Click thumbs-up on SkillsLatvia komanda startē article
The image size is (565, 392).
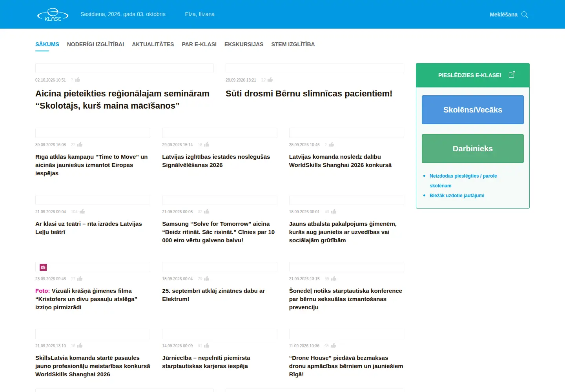click(x=80, y=345)
